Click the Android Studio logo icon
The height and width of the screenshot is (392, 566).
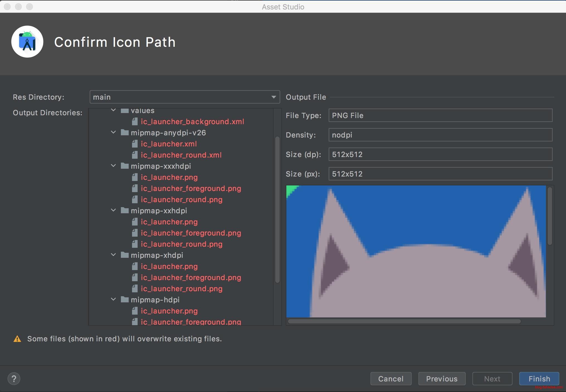pos(27,42)
